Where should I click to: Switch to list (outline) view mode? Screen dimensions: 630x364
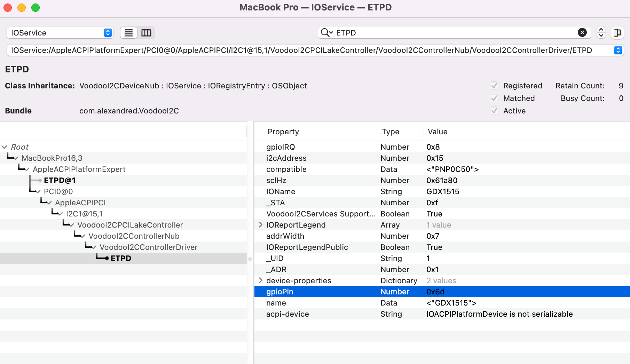point(129,33)
